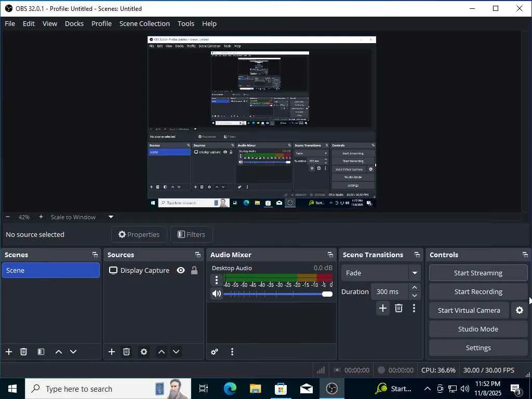532x399 pixels.
Task: Open the Help menu
Action: tap(209, 24)
